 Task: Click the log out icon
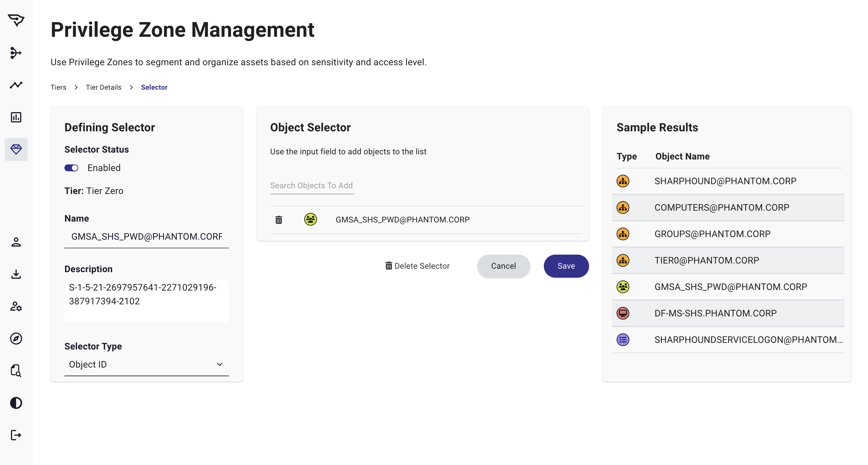16,435
